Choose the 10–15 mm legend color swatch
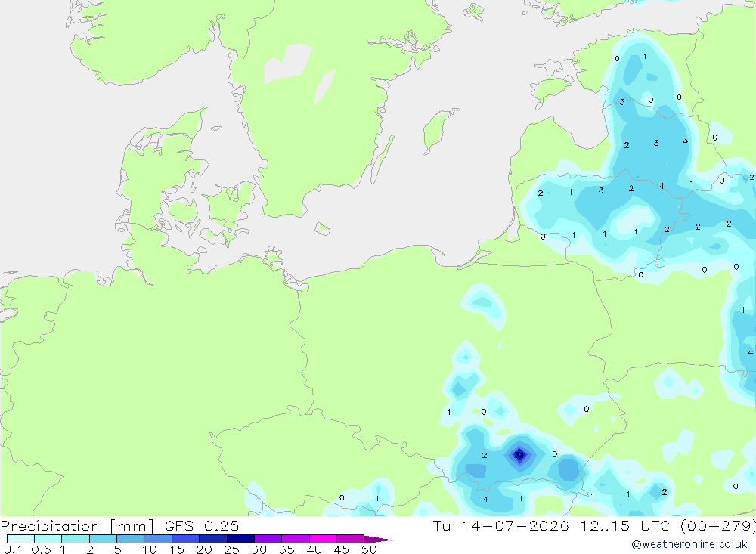 (158, 539)
